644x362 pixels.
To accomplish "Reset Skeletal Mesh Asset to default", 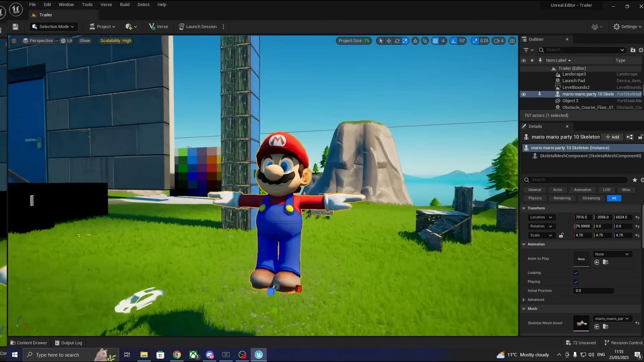I will click(x=637, y=323).
